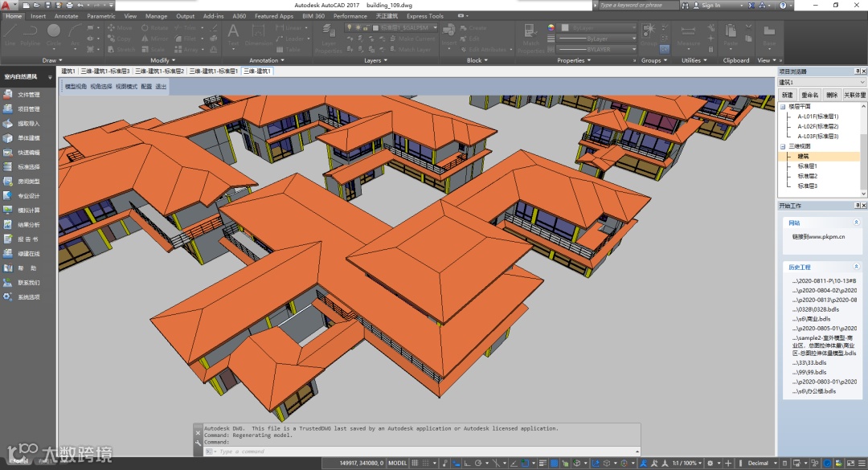Screen dimensions: 868x470
Task: Toggle MODEL space in status bar
Action: [x=398, y=463]
